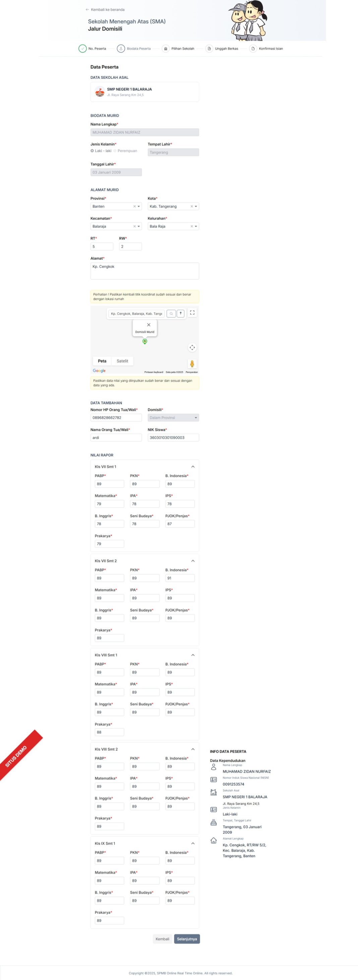Screen dimensions: 358x980
Task: Click the map pin location button
Action: tap(181, 314)
